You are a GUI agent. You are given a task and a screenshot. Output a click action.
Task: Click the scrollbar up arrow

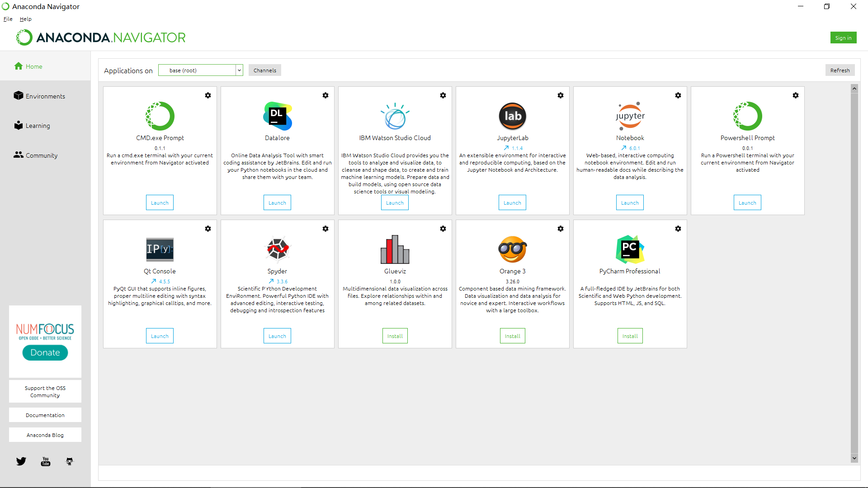(854, 89)
